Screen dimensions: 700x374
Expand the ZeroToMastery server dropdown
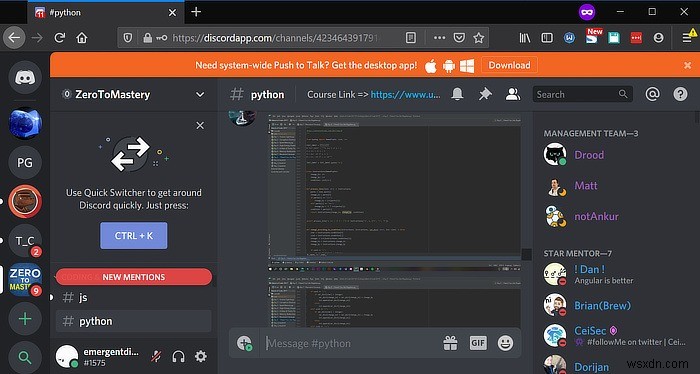click(x=200, y=95)
